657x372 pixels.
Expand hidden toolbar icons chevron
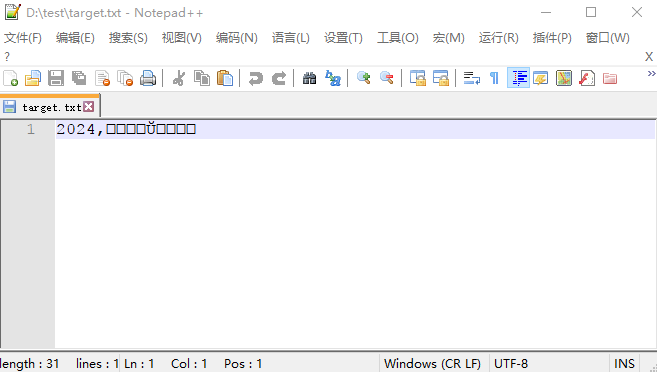pyautogui.click(x=652, y=74)
